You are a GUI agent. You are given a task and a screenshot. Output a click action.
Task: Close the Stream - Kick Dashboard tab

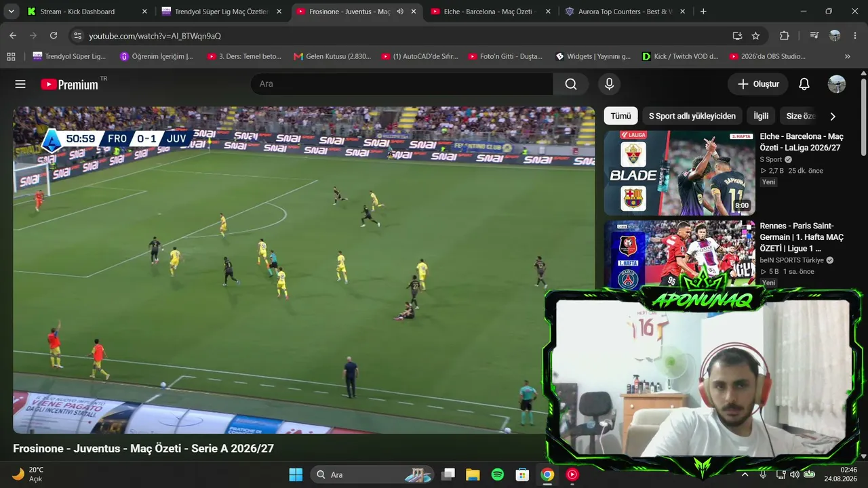144,12
